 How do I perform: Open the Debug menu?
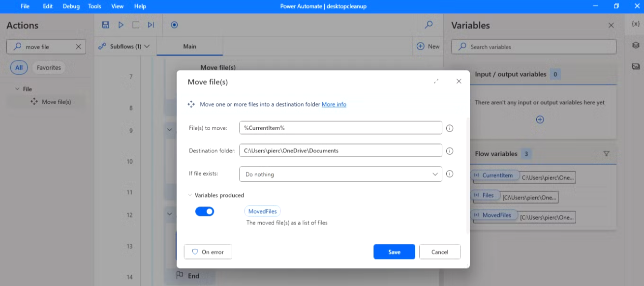[x=71, y=6]
